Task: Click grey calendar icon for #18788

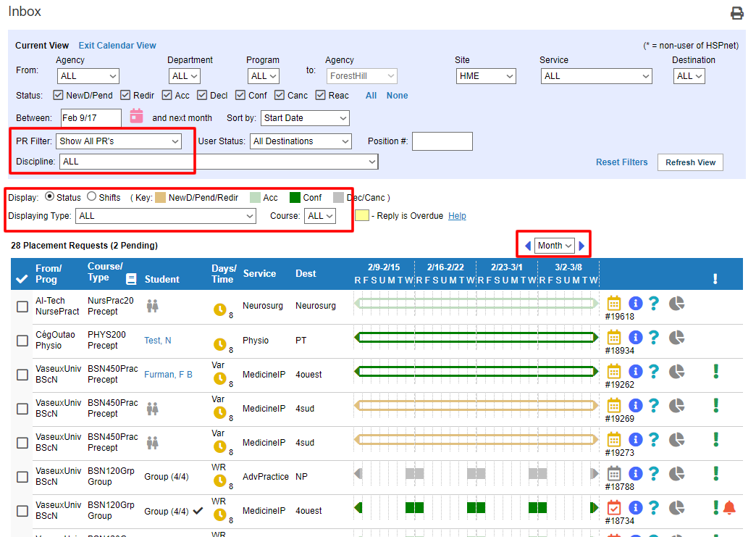Action: pyautogui.click(x=613, y=473)
